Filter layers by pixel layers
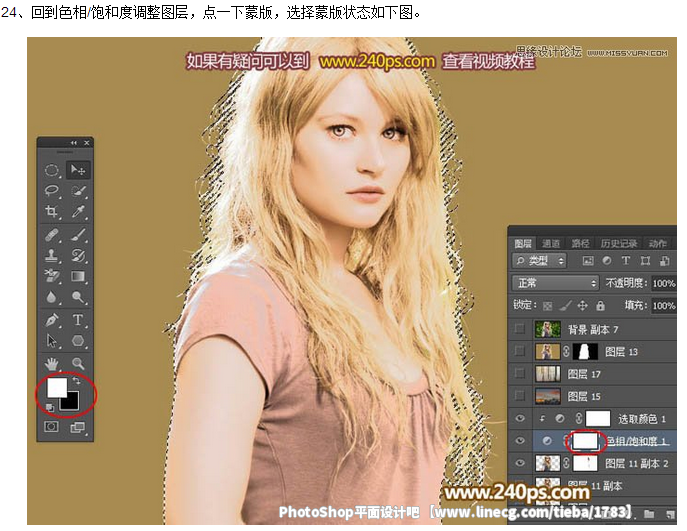Viewport: 687px width, 531px height. coord(588,261)
